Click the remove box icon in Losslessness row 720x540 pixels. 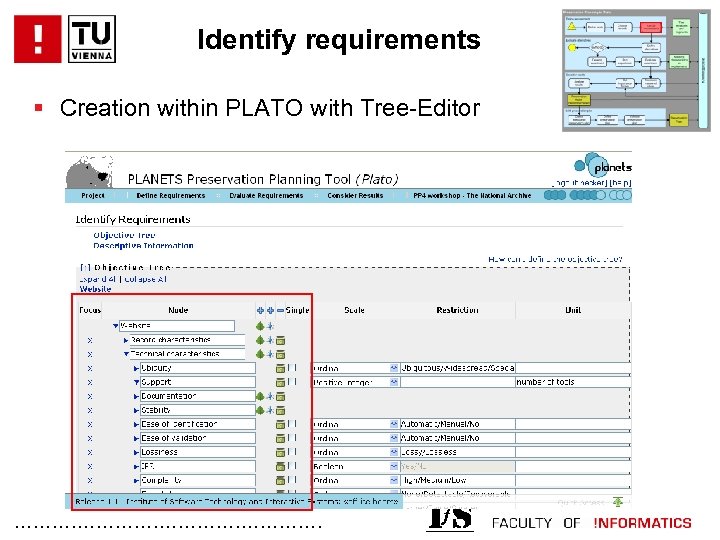[281, 453]
